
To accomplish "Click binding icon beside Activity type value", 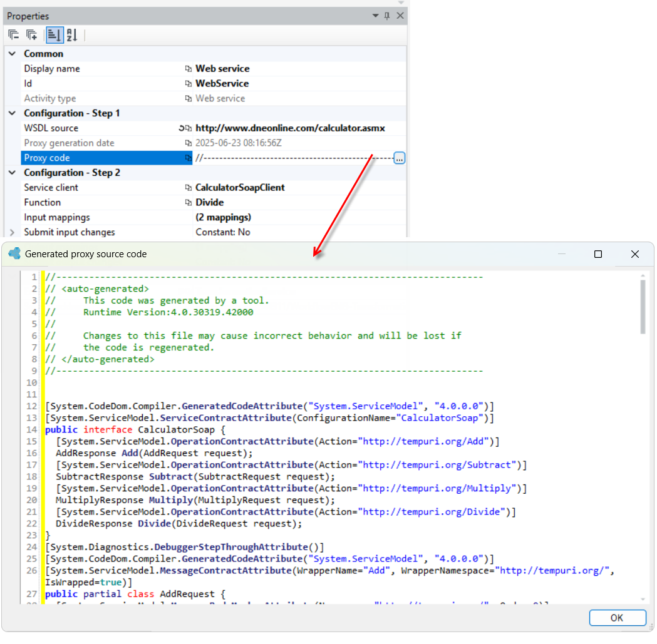I will [188, 98].
